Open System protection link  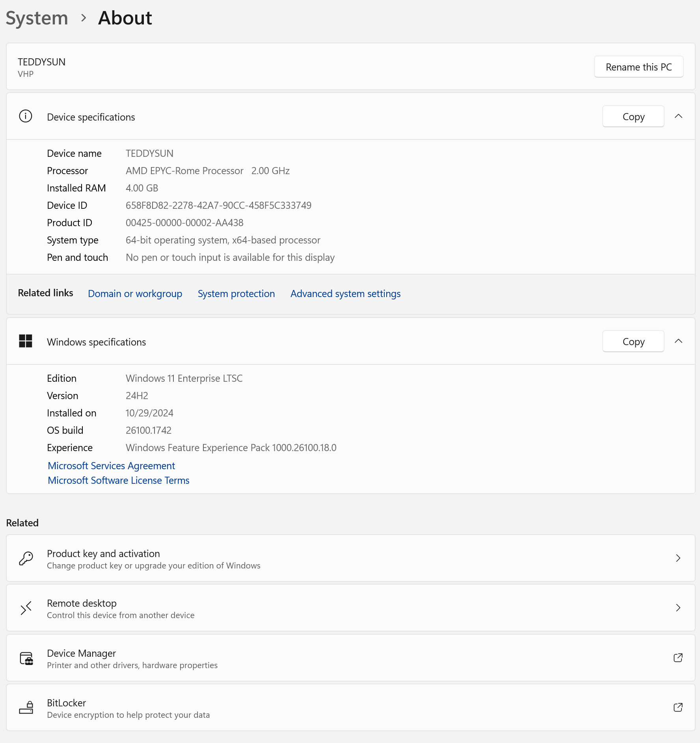click(x=236, y=294)
